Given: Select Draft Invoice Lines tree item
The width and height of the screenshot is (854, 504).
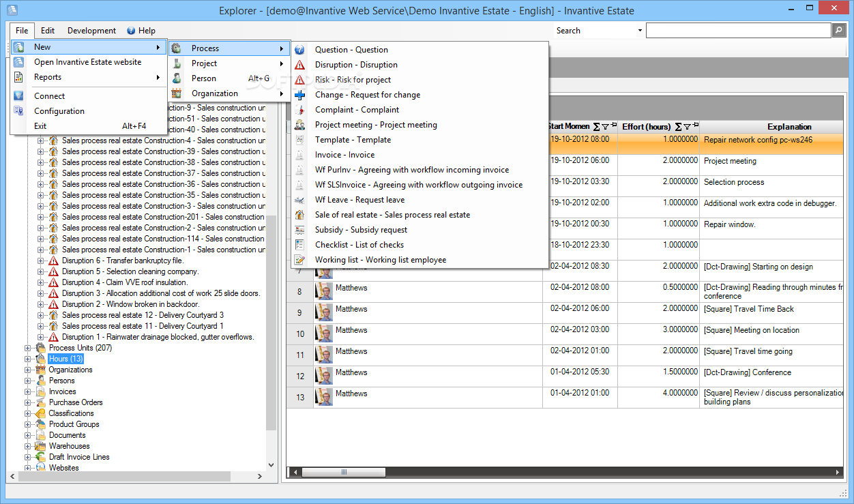Looking at the screenshot, I should click(x=79, y=457).
